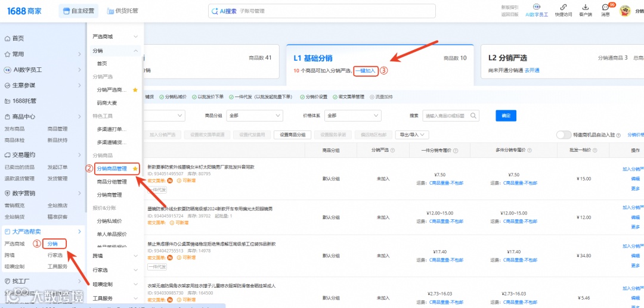644x308 pixels.
Task: Switch to 自主经营 tab
Action: pos(78,11)
